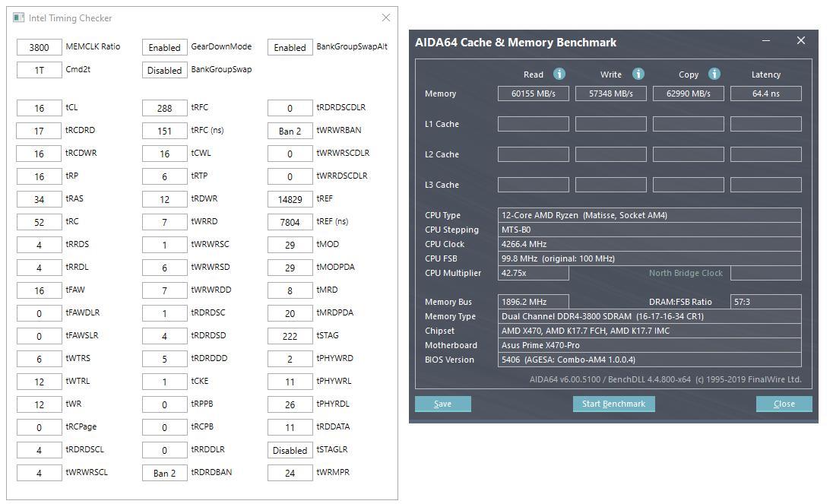Image resolution: width=833 pixels, height=504 pixels.
Task: Click the Intel Timing Checker title icon
Action: pyautogui.click(x=18, y=17)
